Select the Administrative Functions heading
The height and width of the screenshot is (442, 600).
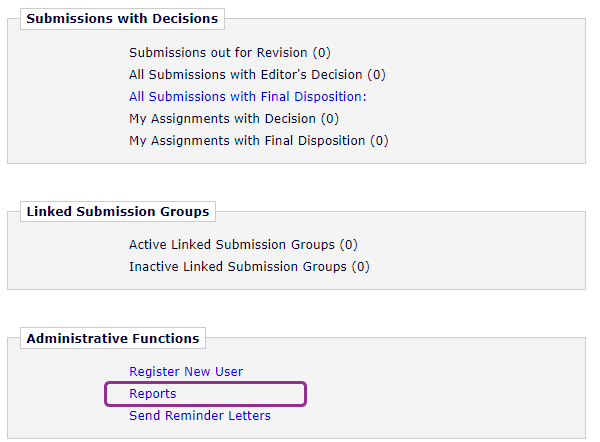coord(113,339)
